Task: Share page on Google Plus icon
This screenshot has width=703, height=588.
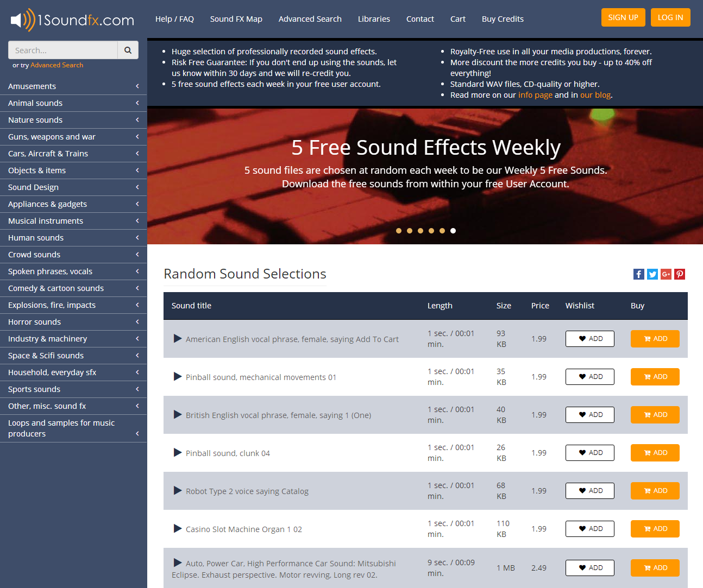Action: [666, 274]
